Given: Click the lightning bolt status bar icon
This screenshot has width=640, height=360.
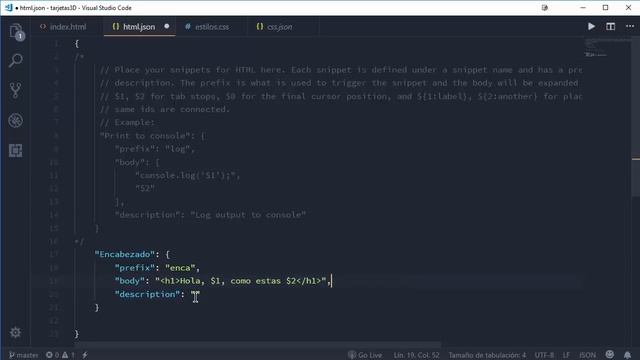Looking at the screenshot, I should click(85, 355).
